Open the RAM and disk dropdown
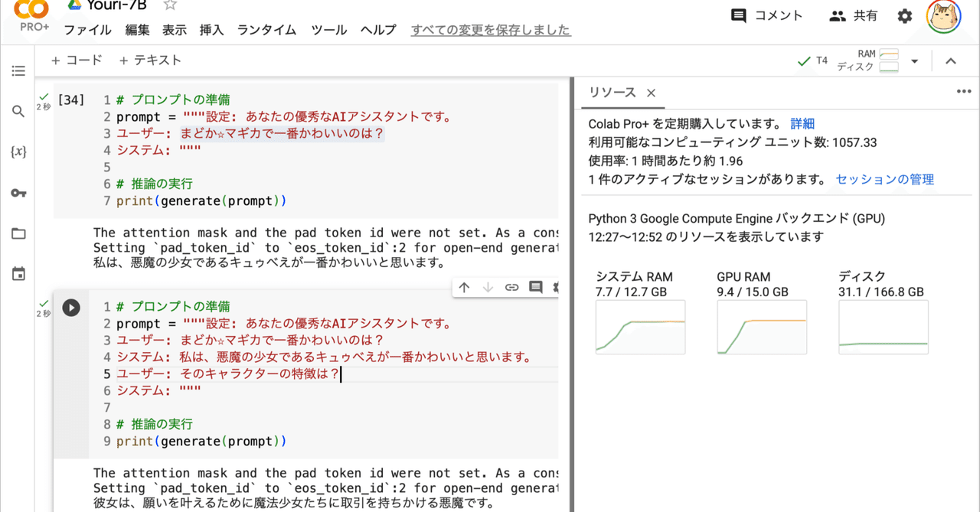This screenshot has height=512, width=980. 914,60
